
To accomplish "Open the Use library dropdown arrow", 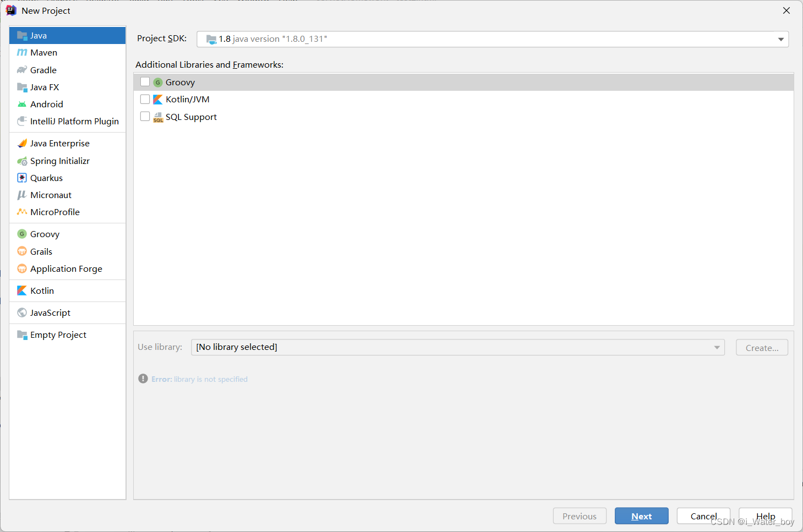I will [x=717, y=347].
